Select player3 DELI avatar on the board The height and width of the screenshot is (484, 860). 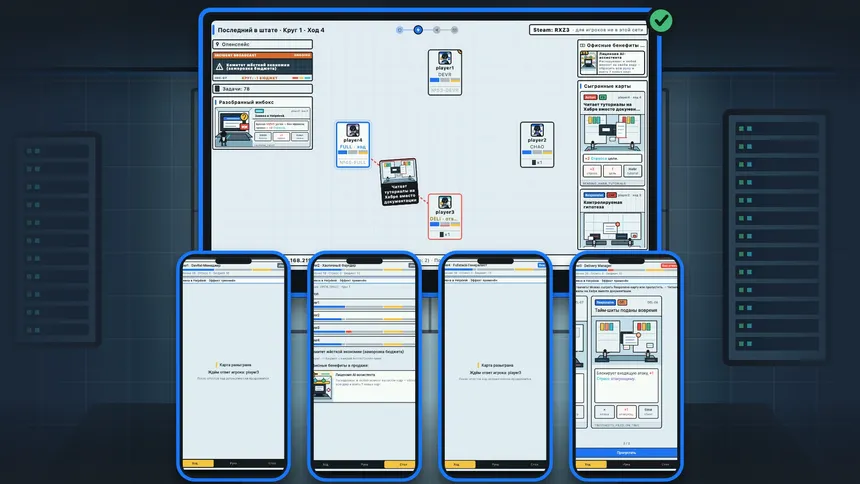445,202
